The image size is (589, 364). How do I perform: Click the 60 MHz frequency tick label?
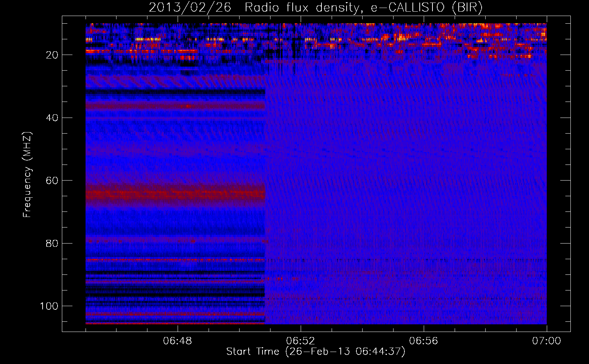pyautogui.click(x=52, y=181)
